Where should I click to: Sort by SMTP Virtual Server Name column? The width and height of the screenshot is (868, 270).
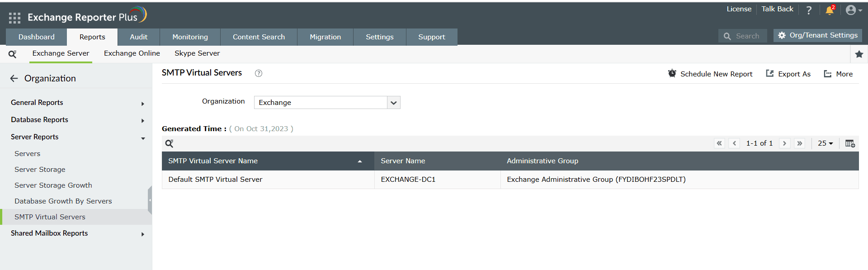[x=268, y=161]
